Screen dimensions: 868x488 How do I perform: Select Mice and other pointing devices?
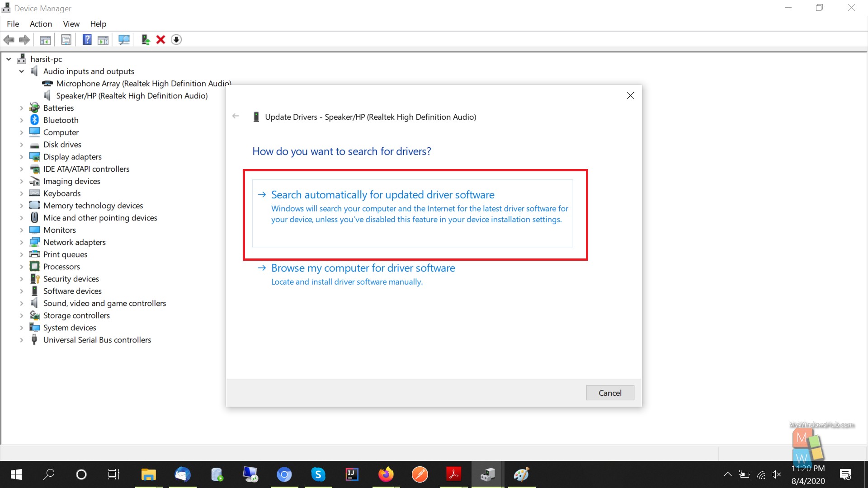click(100, 218)
